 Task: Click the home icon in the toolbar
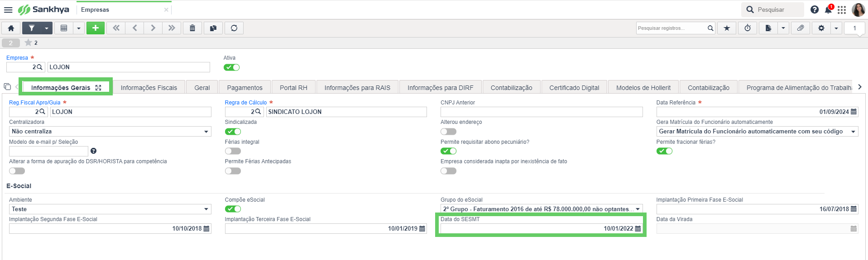pos(11,28)
